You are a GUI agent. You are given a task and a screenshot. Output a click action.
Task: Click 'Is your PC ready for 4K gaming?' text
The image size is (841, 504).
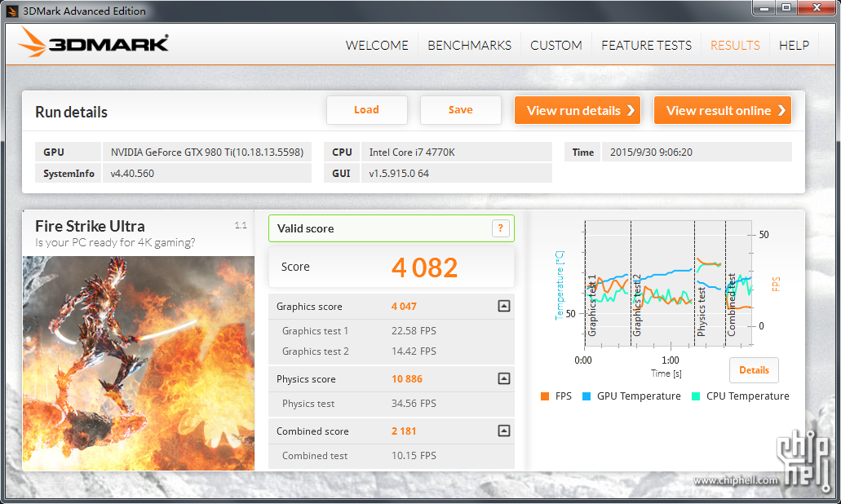(x=115, y=242)
